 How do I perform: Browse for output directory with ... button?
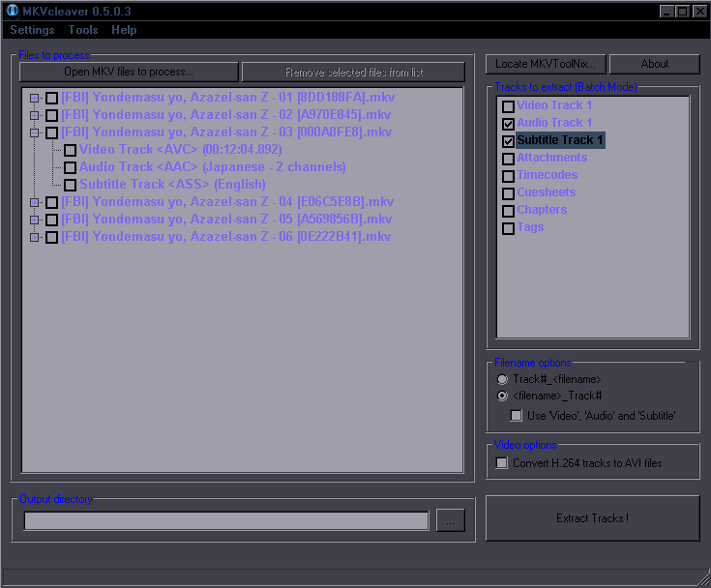pyautogui.click(x=450, y=520)
